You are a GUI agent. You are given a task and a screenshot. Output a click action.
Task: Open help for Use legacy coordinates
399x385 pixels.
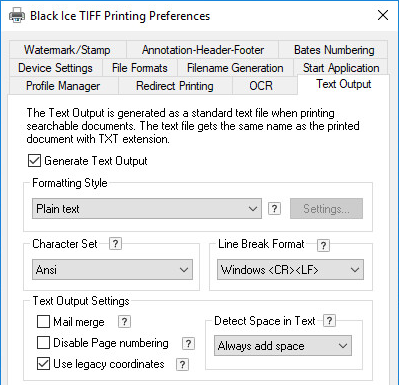point(182,364)
